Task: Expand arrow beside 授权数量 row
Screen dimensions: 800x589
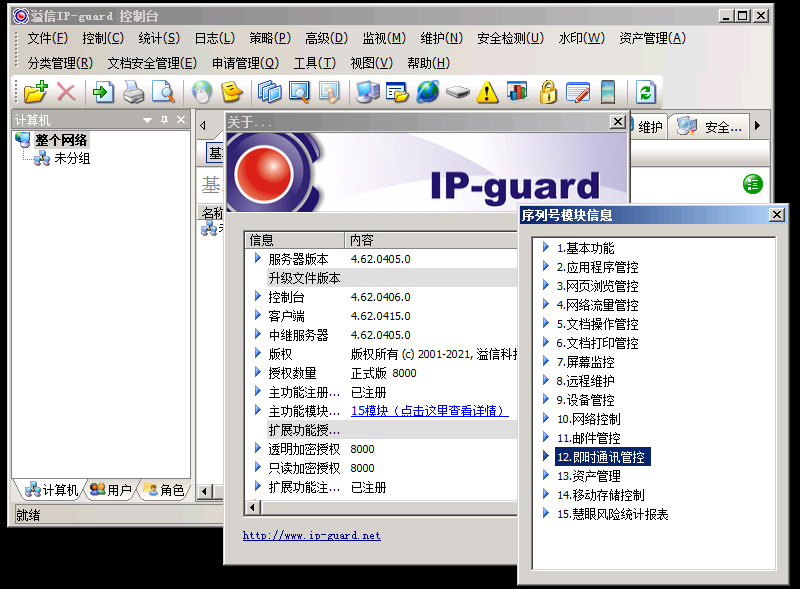Action: 258,373
